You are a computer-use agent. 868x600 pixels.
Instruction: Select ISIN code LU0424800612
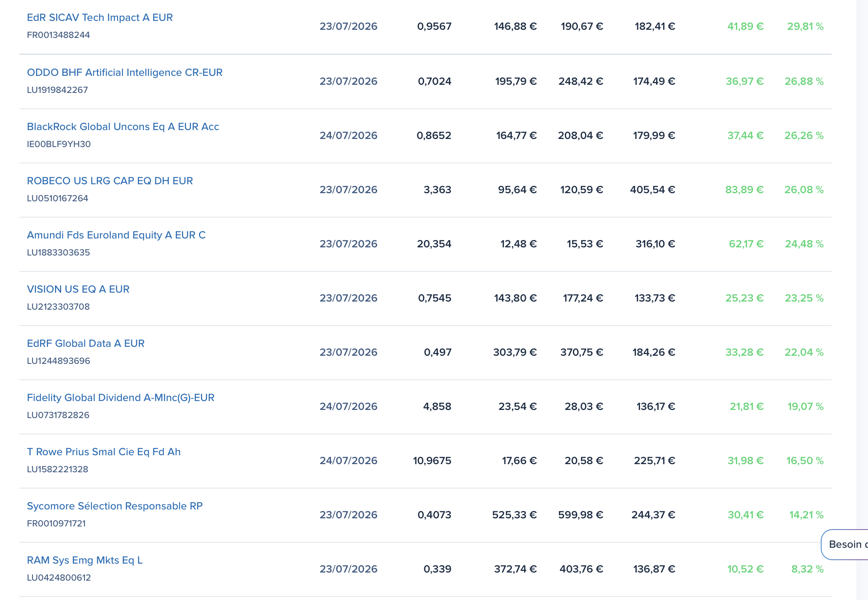tap(59, 578)
